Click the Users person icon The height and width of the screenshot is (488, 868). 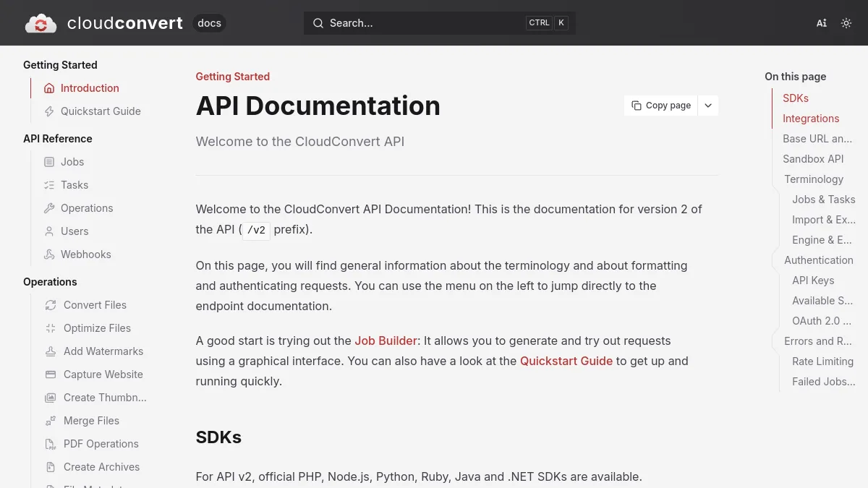tap(49, 231)
